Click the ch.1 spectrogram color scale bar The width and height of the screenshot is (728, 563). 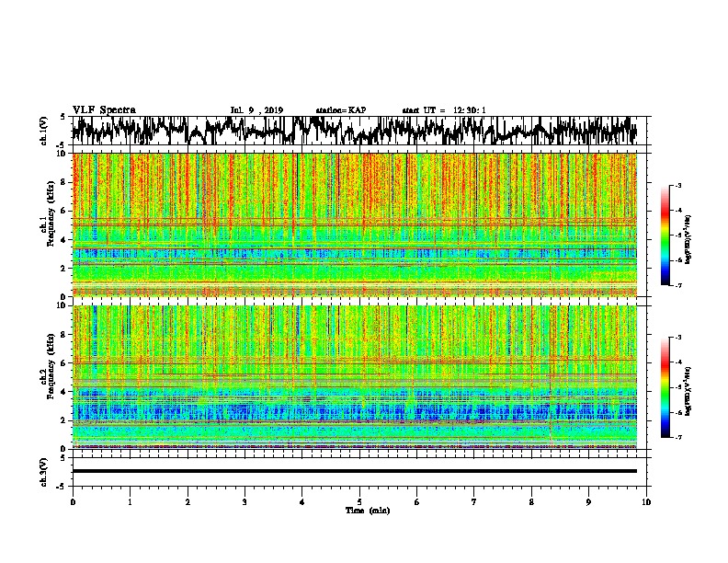[x=665, y=236]
